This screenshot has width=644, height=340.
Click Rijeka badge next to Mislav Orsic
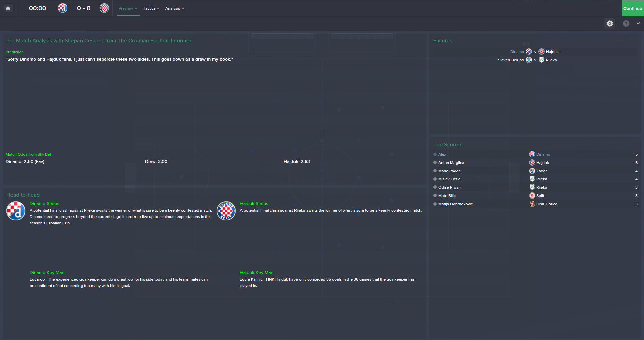[532, 179]
